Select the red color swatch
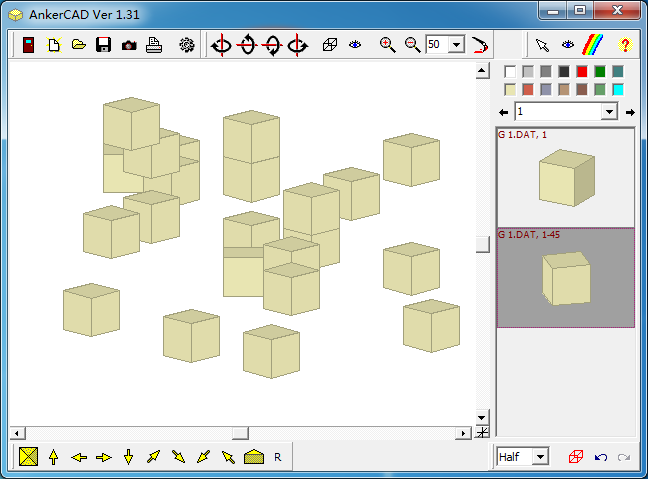This screenshot has width=648, height=479. [x=582, y=71]
